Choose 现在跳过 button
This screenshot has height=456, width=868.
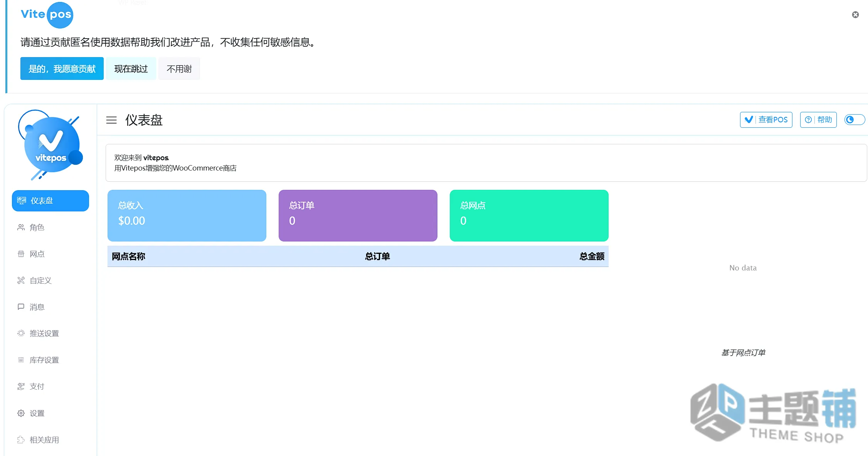pos(131,69)
